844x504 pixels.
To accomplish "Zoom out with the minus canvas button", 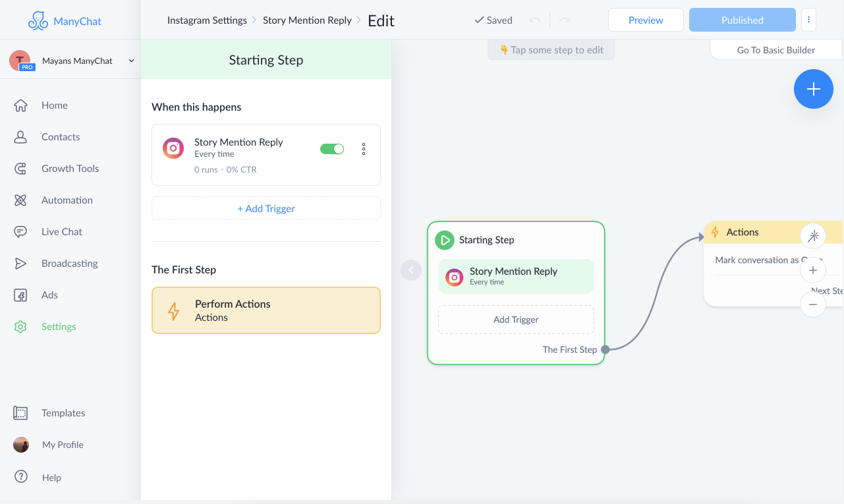I will (813, 304).
